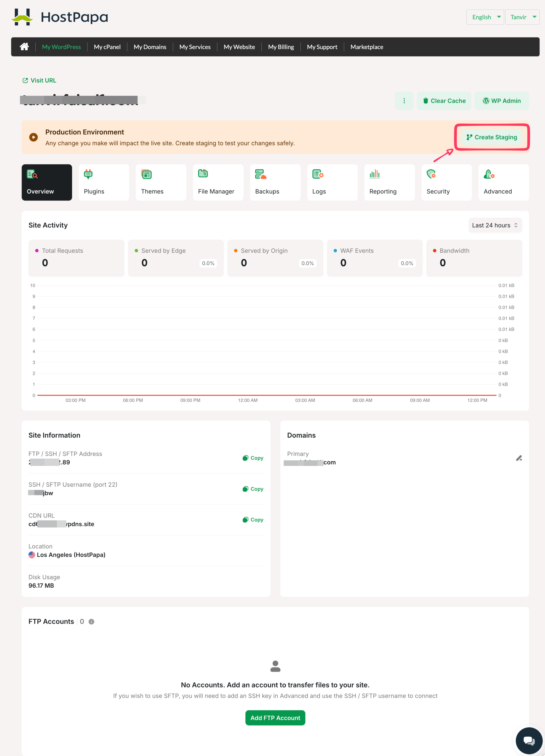Image resolution: width=545 pixels, height=756 pixels.
Task: Copy the SSH / SFTP Username
Action: pos(253,489)
